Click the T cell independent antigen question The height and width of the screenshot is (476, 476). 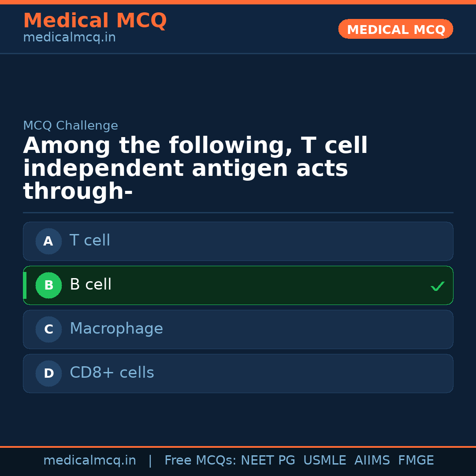pos(195,169)
